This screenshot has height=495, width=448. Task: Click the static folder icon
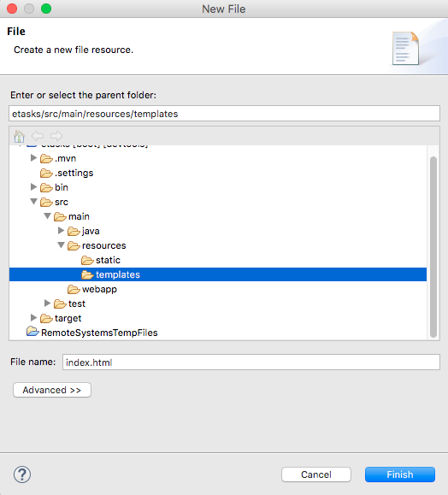click(x=87, y=260)
